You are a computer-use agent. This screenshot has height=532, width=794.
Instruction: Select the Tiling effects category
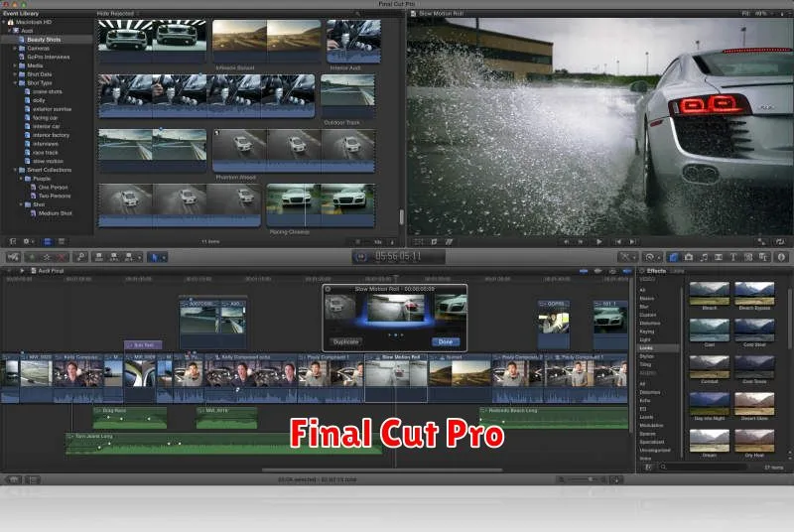[x=645, y=364]
